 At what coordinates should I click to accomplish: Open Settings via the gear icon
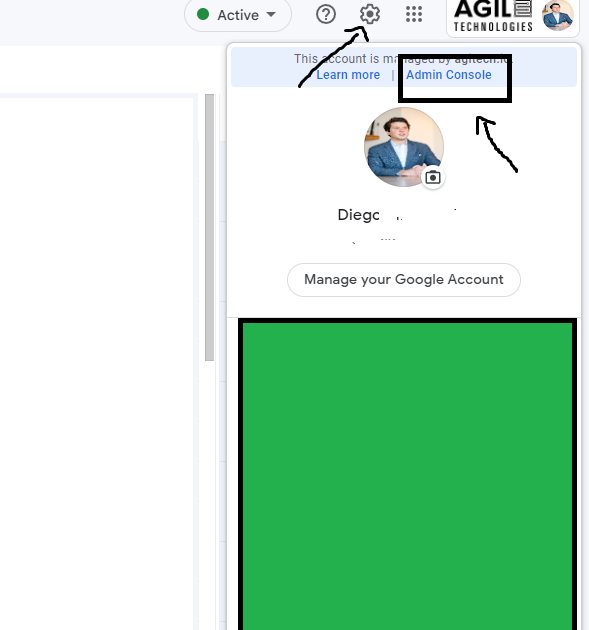click(370, 14)
